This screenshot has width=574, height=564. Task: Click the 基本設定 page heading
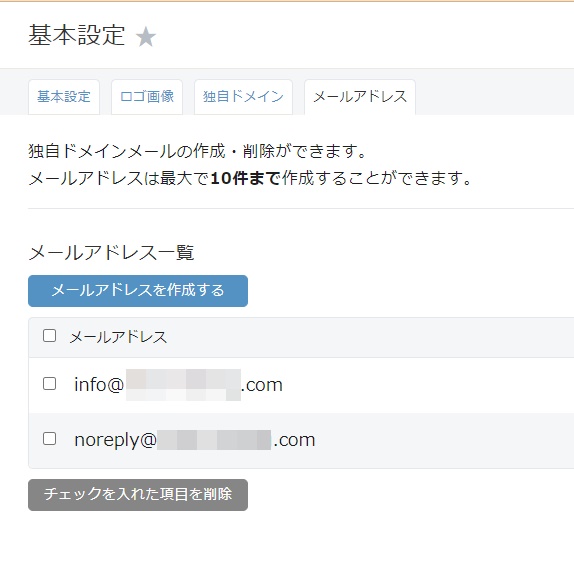tap(77, 36)
